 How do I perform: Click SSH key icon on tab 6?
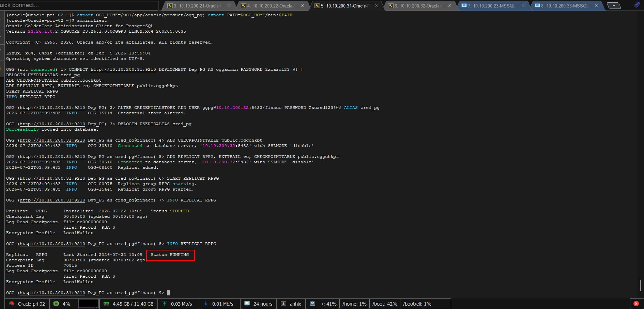391,6
